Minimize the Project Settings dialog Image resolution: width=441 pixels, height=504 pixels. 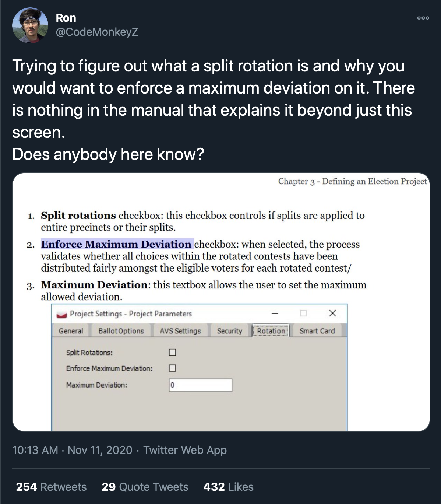coord(275,314)
